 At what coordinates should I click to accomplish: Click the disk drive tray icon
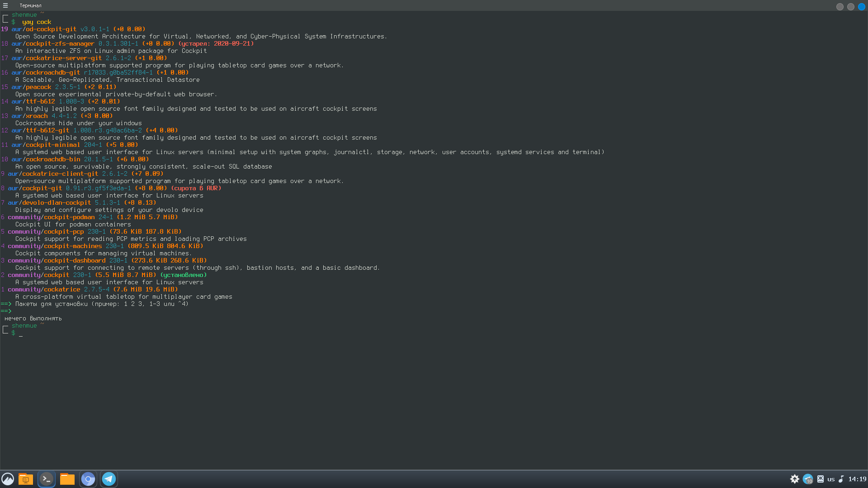coord(821,479)
